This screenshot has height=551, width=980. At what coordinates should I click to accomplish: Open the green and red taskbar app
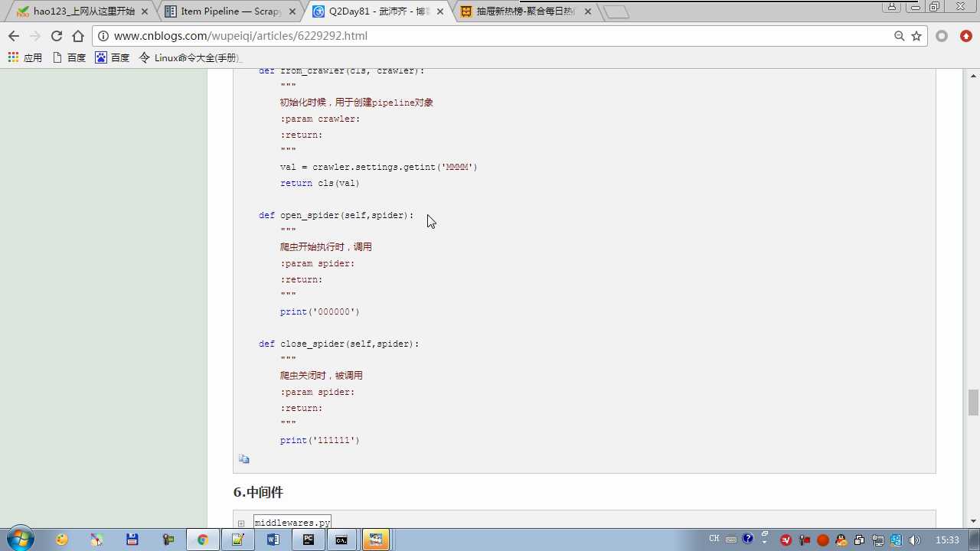pyautogui.click(x=168, y=540)
